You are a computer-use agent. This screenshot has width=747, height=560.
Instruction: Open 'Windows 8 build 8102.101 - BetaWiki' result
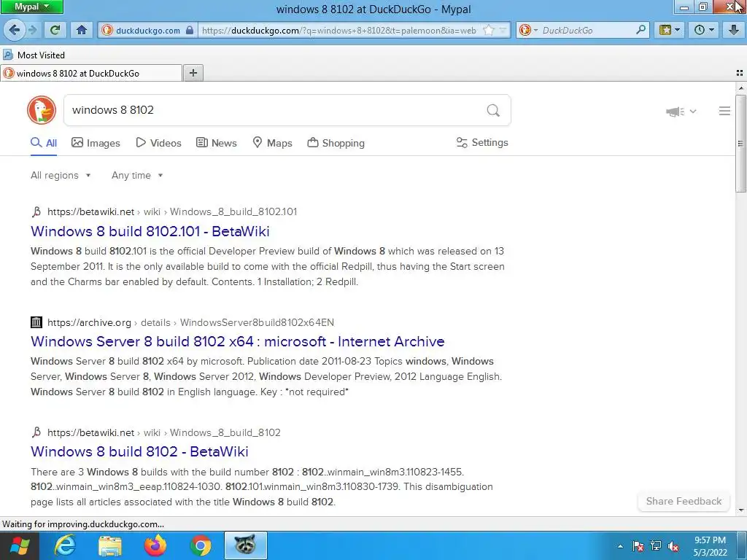[150, 231]
